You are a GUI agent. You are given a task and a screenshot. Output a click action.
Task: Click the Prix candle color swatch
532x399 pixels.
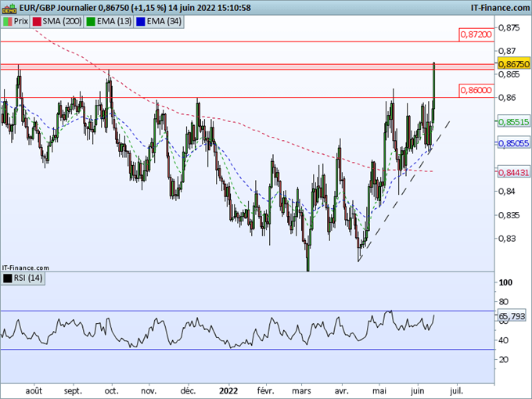[x=8, y=21]
